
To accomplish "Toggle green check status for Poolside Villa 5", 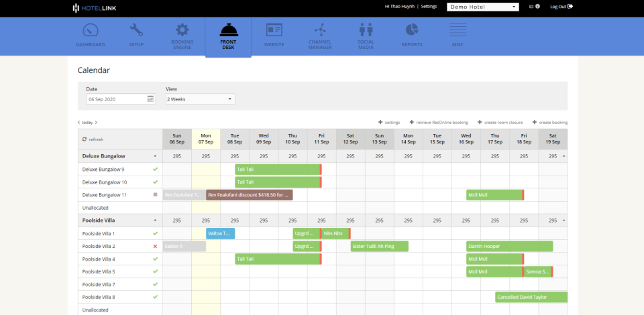I will [x=155, y=271].
